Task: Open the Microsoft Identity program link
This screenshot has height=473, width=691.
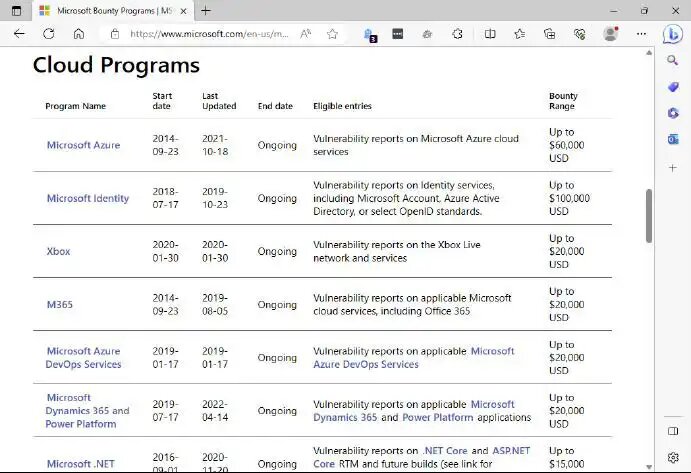Action: [x=88, y=198]
